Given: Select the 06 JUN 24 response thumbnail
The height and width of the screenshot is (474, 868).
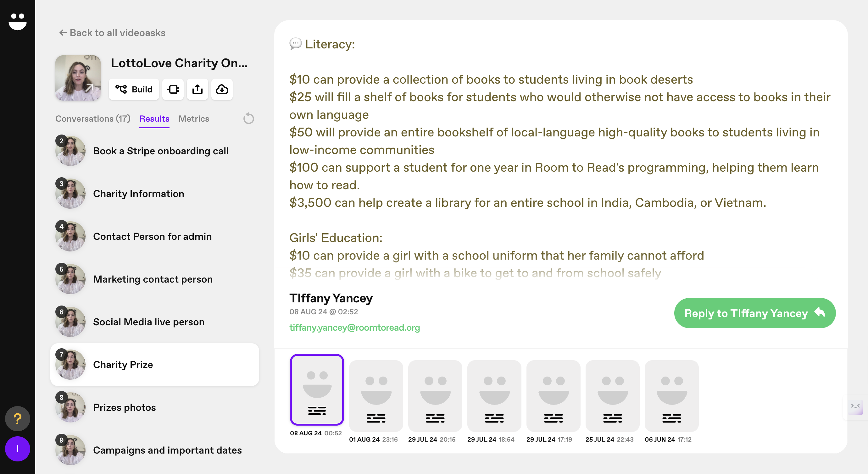Looking at the screenshot, I should tap(671, 396).
